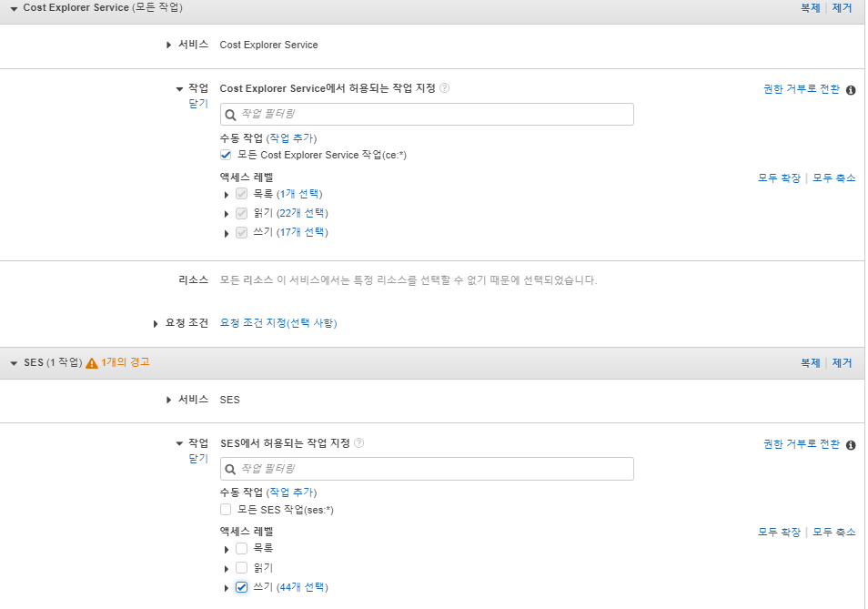Click 모두 축소 in SES access levels
The image size is (868, 609).
tap(833, 532)
